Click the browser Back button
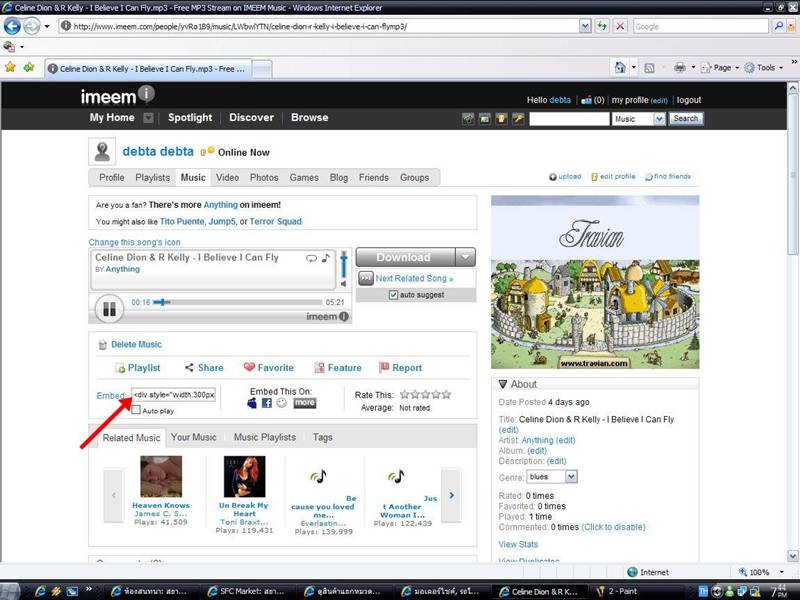The height and width of the screenshot is (600, 800). 12,26
